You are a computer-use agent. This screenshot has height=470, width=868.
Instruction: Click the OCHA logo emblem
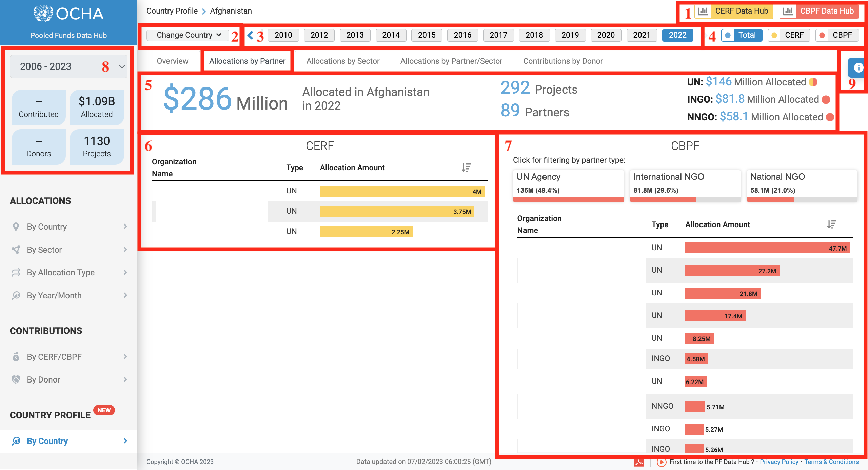point(43,14)
